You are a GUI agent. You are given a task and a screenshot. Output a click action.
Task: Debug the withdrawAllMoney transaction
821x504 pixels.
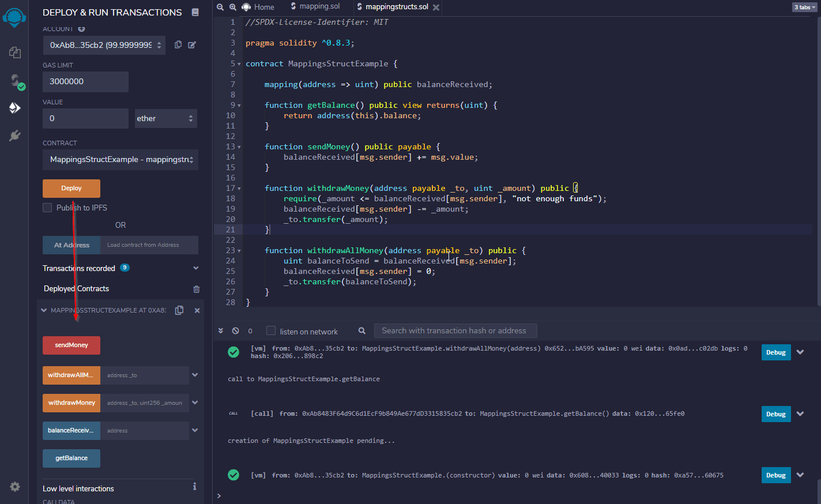click(776, 352)
